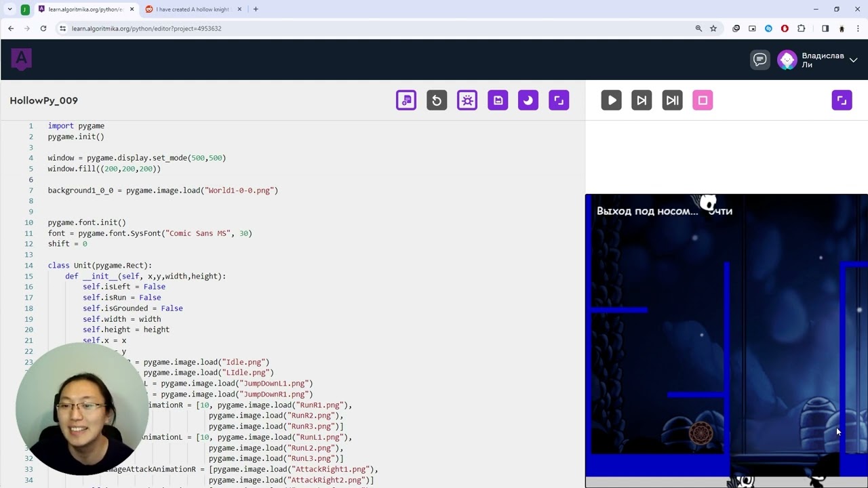868x488 pixels.
Task: Click the 'self.isGrounded = False' line
Action: click(x=133, y=308)
